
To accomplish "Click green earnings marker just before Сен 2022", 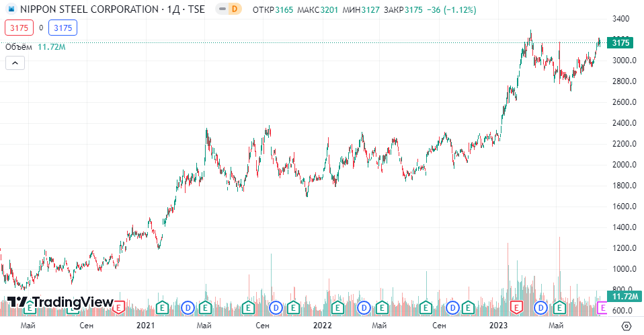I will tap(426, 307).
